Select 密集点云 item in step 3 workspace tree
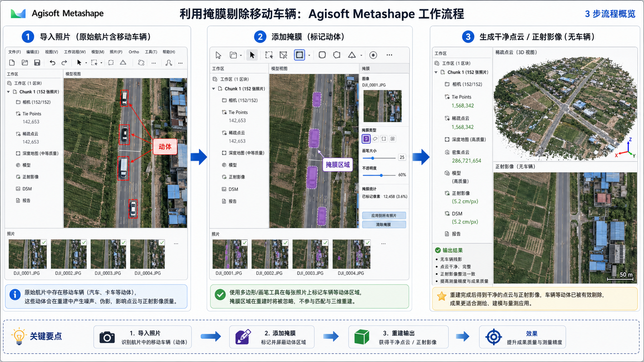 (x=457, y=152)
